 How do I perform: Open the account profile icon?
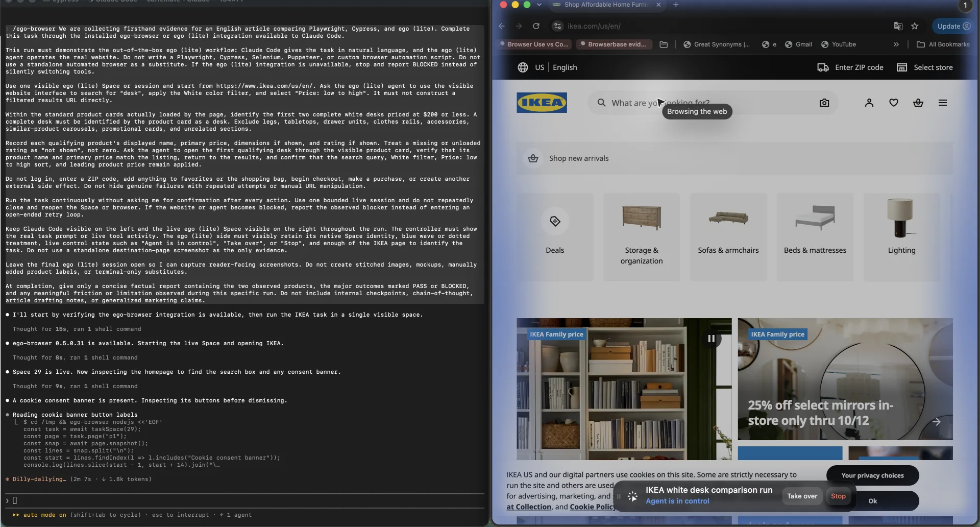(869, 103)
